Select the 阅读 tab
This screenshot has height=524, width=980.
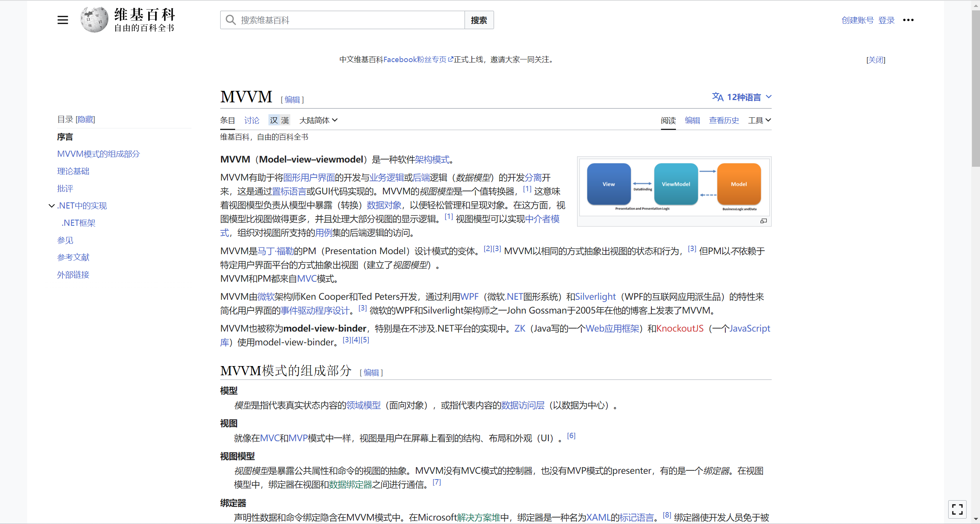668,120
